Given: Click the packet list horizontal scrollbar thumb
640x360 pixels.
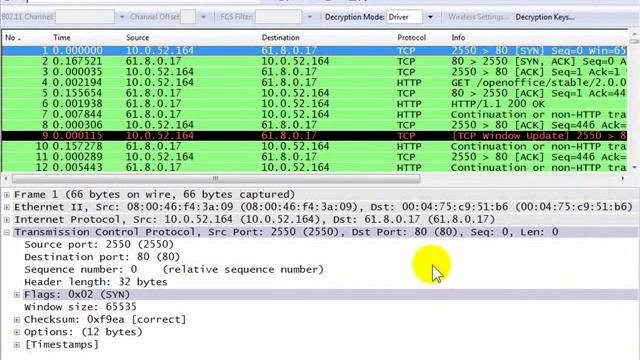Looking at the screenshot, I should coord(216,178).
